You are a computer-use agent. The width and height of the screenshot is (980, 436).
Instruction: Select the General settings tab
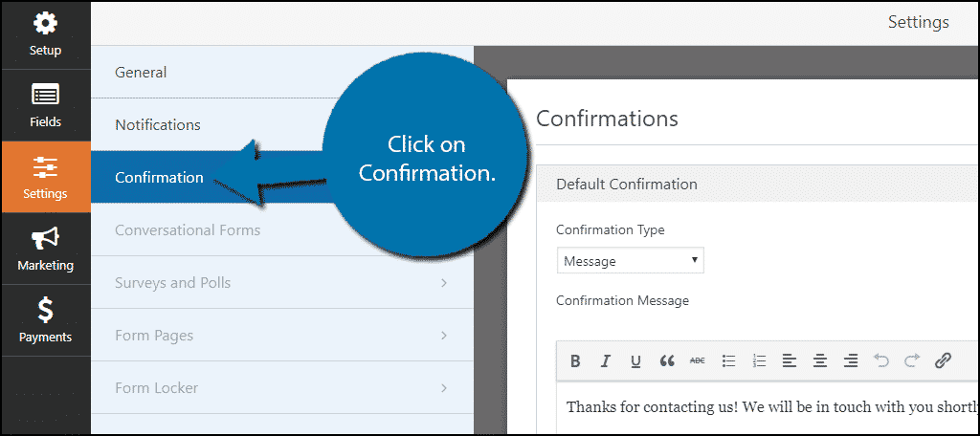tap(282, 72)
